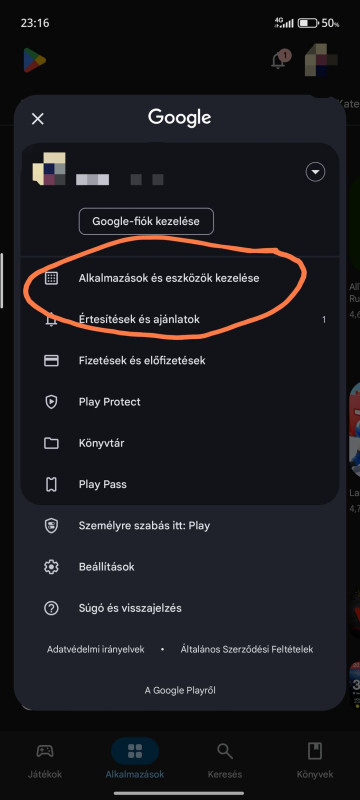This screenshot has height=800, width=360.
Task: Expand the account switcher arrow
Action: [315, 172]
